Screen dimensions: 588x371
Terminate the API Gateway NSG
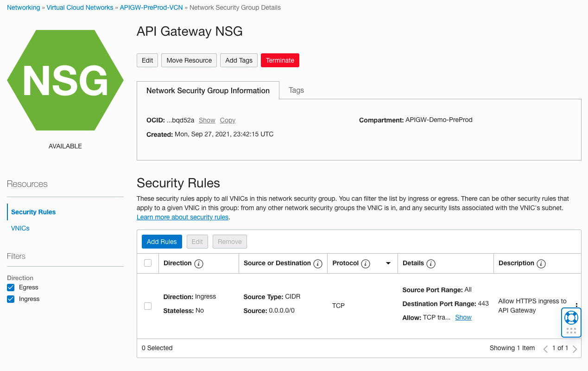tap(280, 60)
